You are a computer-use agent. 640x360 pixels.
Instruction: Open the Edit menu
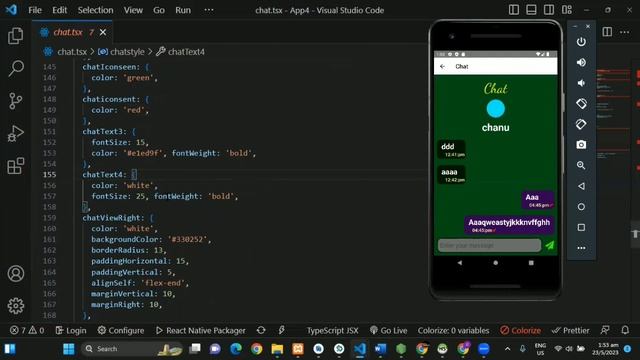(59, 10)
